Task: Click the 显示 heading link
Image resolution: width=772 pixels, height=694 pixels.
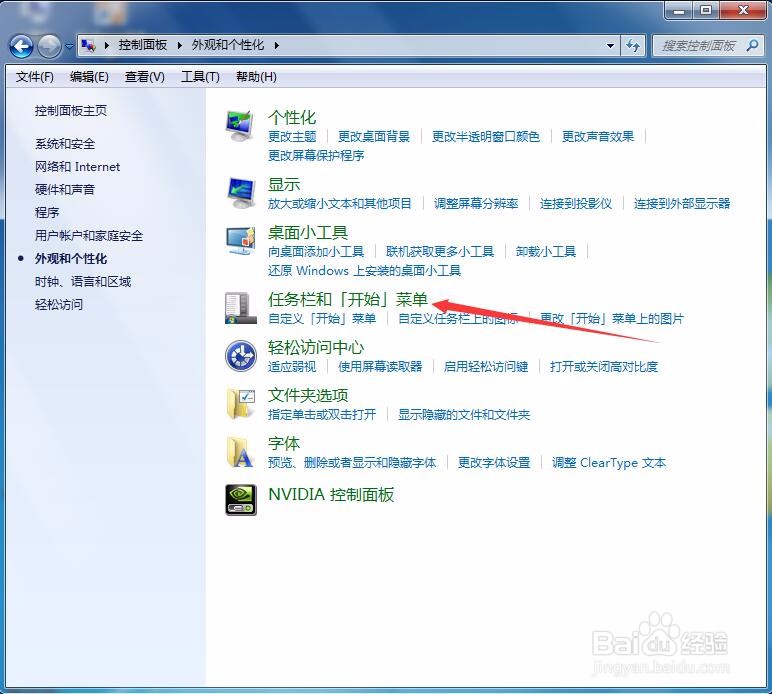Action: click(x=284, y=185)
